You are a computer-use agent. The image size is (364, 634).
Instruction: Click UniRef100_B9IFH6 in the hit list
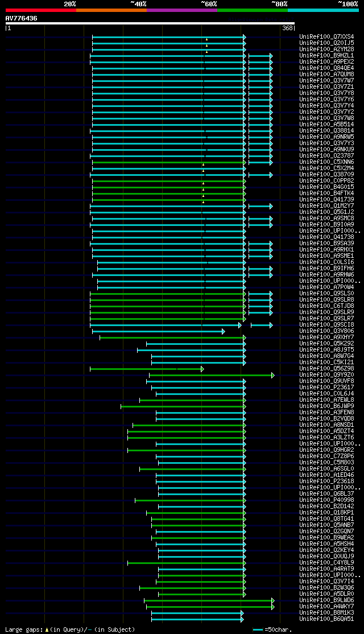[326, 269]
